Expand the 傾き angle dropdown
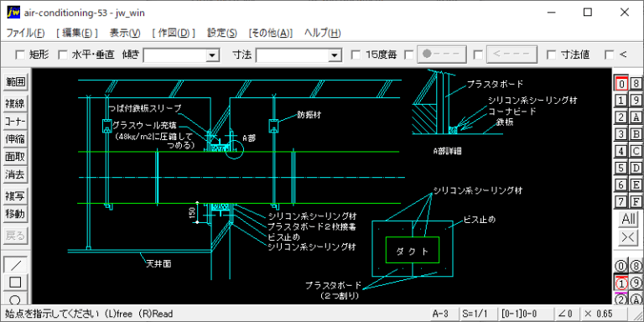644x322 pixels. click(x=212, y=55)
